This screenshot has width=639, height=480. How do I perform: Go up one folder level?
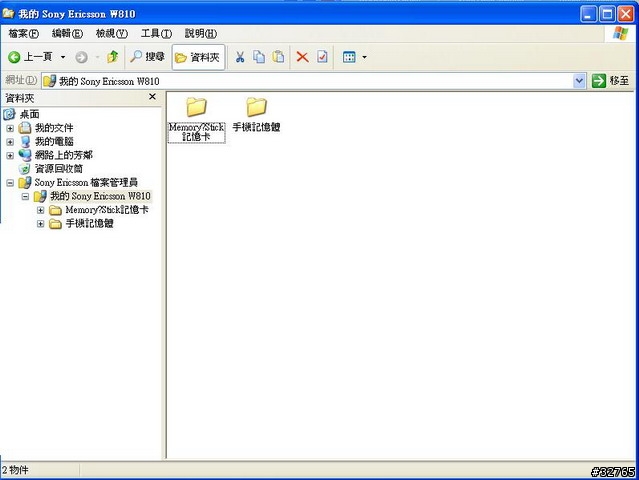[113, 57]
